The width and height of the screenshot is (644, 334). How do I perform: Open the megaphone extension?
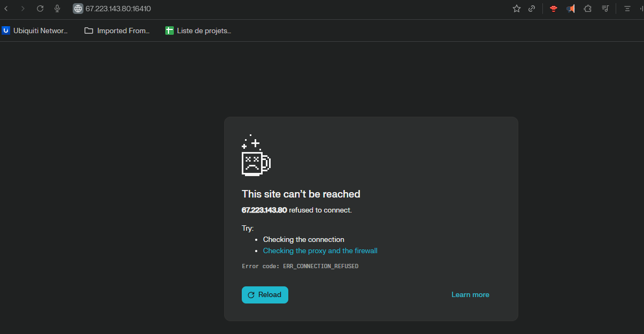coord(571,9)
